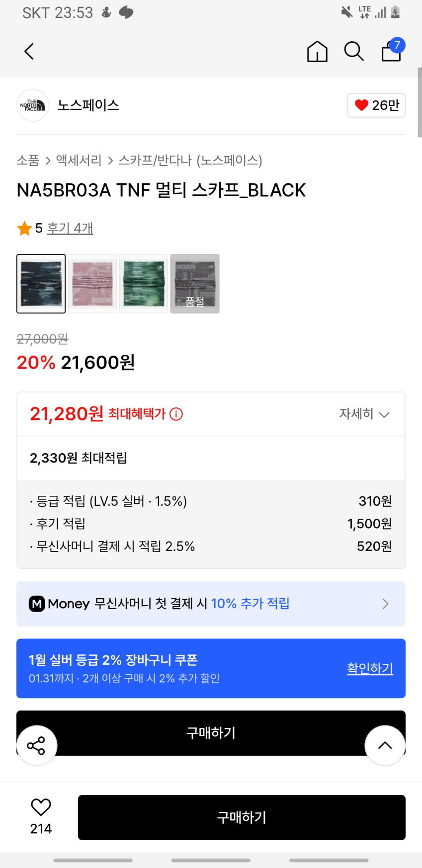
Task: Go to the home page icon
Action: coord(317,51)
